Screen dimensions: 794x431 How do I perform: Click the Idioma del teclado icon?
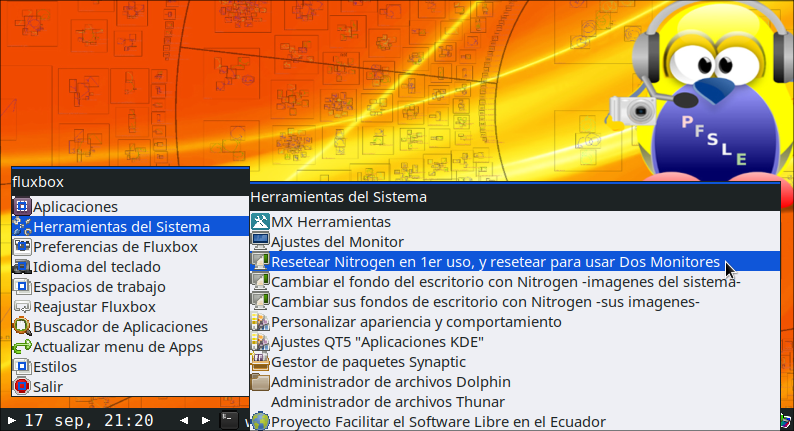pos(22,266)
